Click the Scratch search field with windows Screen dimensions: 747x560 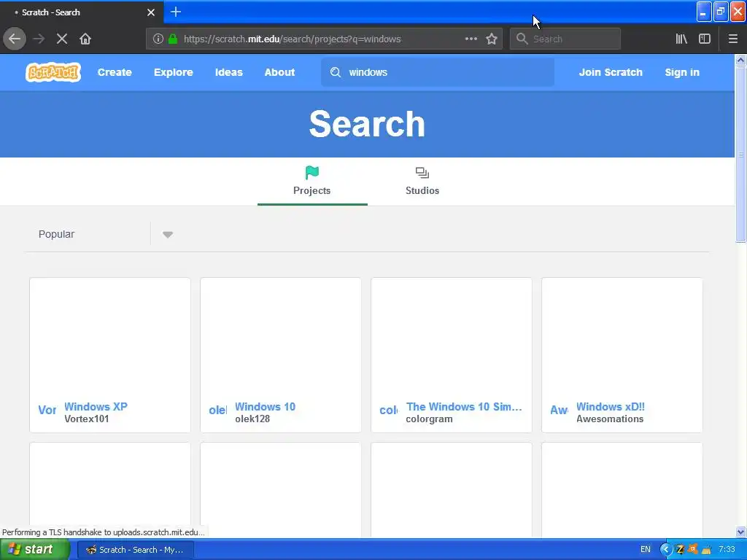[438, 72]
